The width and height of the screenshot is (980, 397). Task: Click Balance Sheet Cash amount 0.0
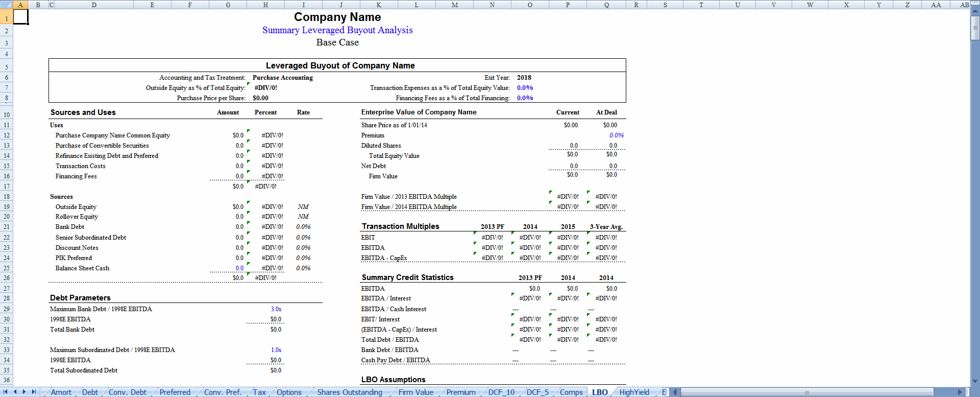pos(239,268)
